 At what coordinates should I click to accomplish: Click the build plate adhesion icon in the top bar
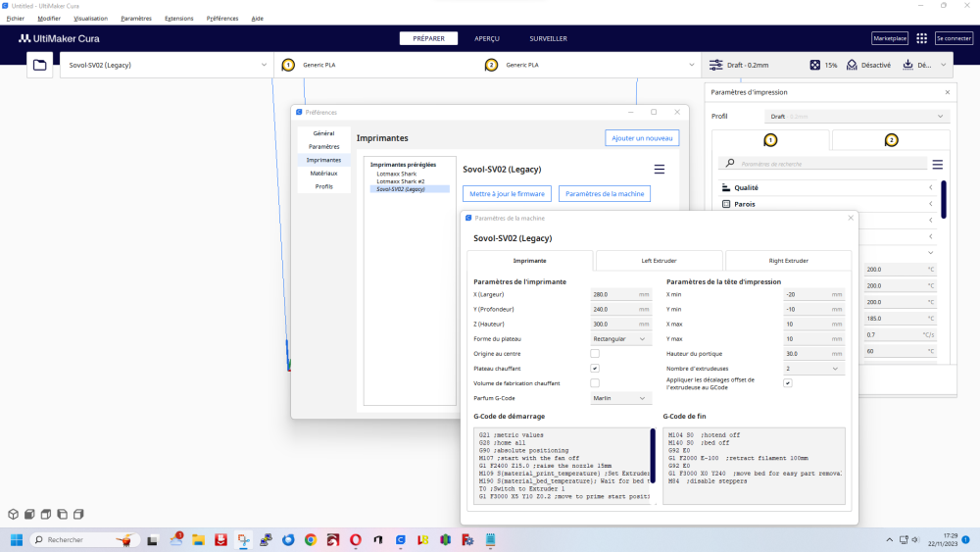908,65
